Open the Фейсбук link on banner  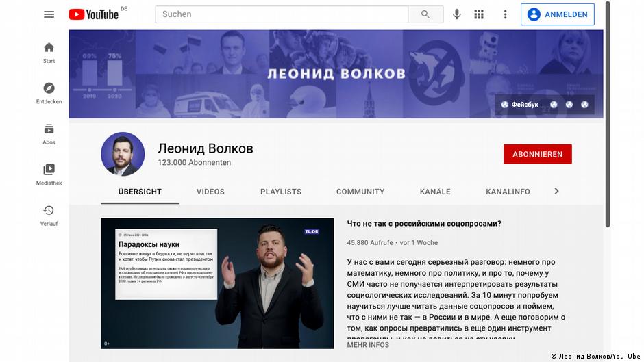520,105
